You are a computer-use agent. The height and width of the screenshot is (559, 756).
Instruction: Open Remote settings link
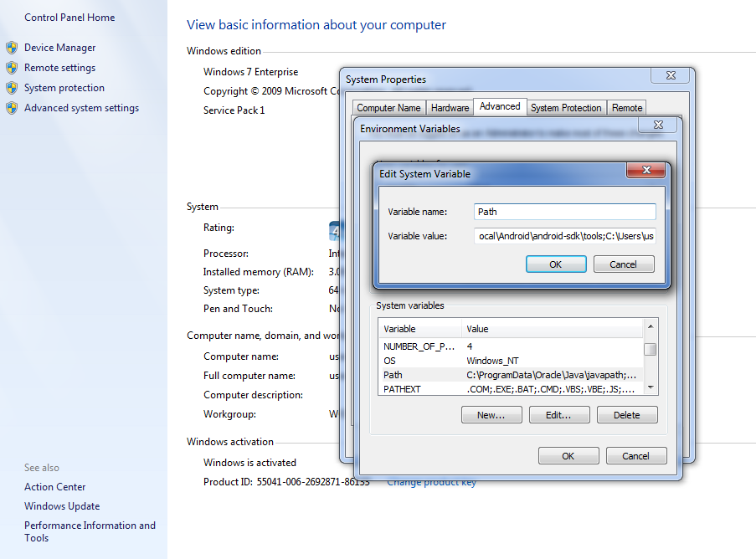pyautogui.click(x=59, y=68)
